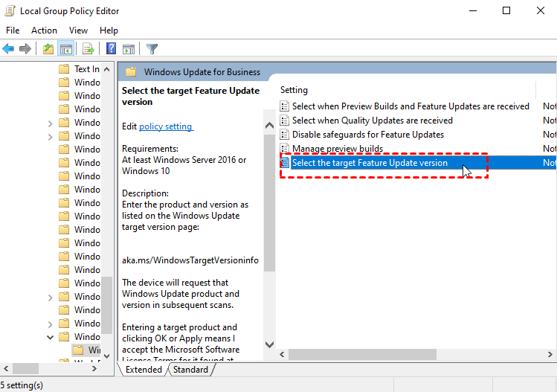
Task: Click tree pane vertical scrollbar down arrow
Action: click(x=106, y=356)
